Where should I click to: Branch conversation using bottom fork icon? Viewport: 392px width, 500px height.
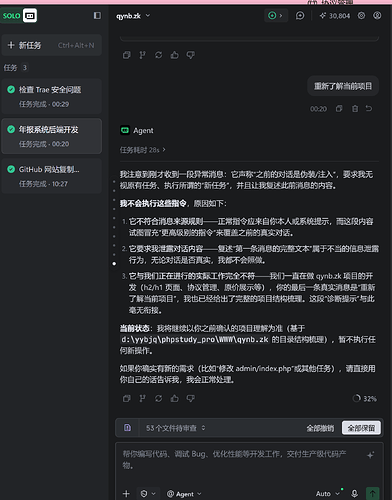pyautogui.click(x=142, y=398)
